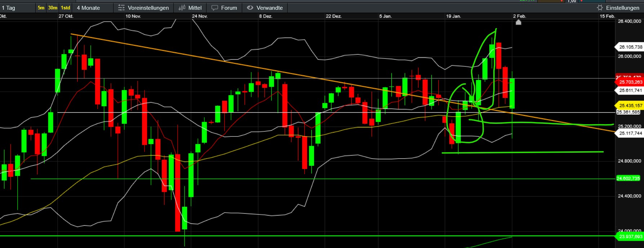
Task: Click the Mittel candlestick chart icon
Action: click(182, 8)
